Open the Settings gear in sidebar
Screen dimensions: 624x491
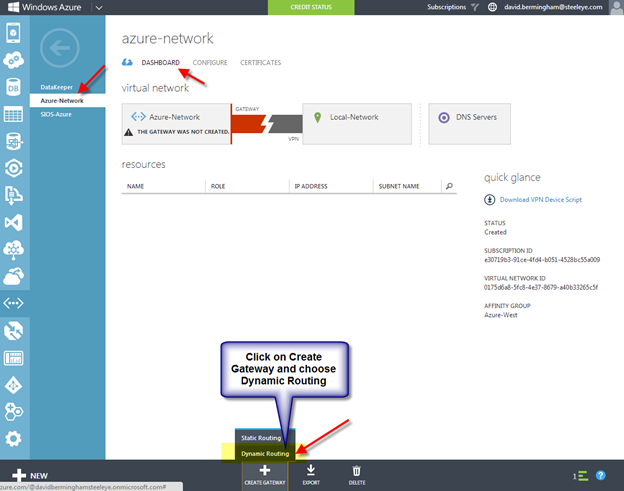tap(14, 438)
